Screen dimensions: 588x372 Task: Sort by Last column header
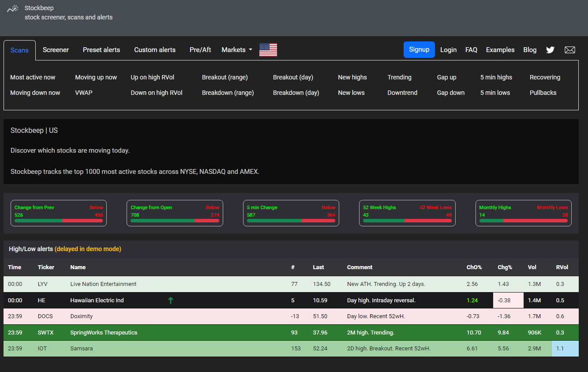point(318,267)
